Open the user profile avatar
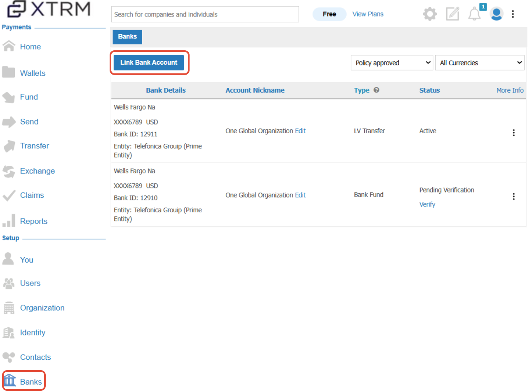532x392 pixels. point(497,14)
